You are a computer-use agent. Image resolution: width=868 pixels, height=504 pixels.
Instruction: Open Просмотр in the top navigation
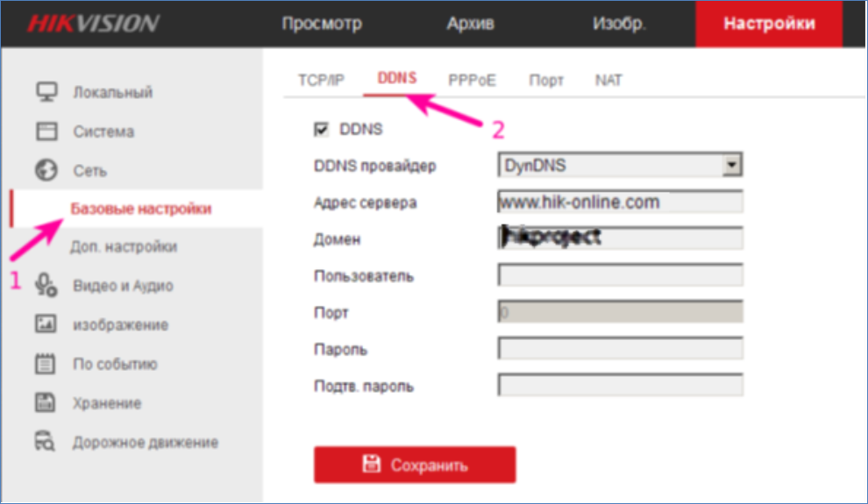[322, 24]
